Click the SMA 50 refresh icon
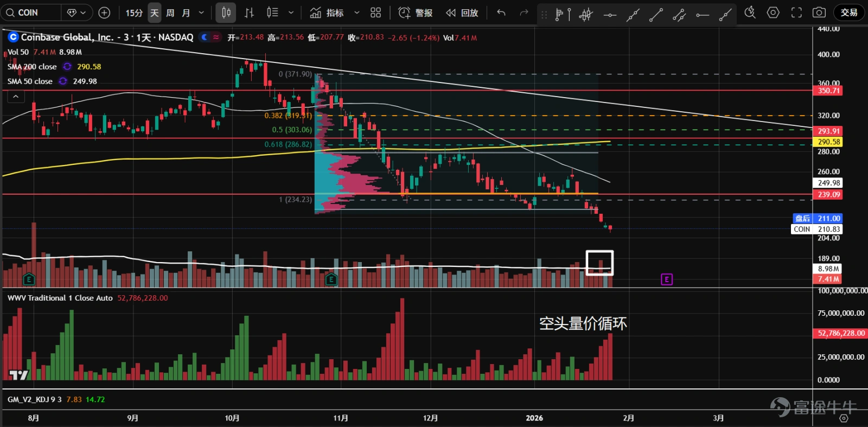Image resolution: width=868 pixels, height=427 pixels. 63,81
